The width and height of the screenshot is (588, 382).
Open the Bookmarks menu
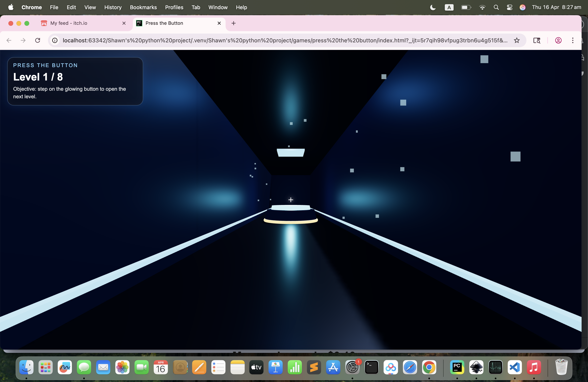point(143,7)
